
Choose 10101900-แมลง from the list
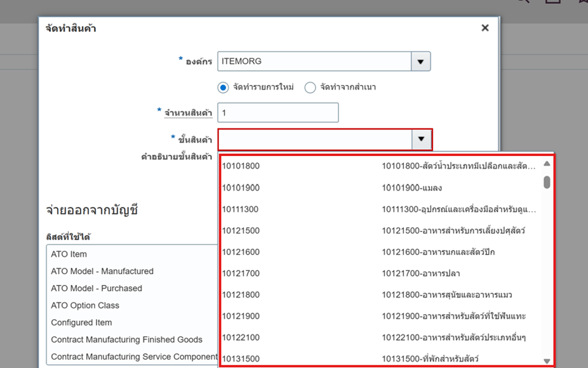381,188
